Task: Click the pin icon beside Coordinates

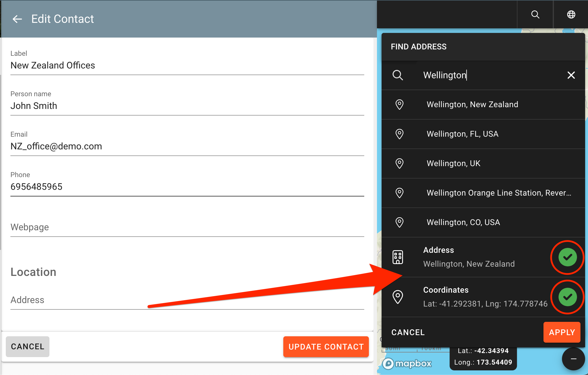Action: pyautogui.click(x=398, y=297)
